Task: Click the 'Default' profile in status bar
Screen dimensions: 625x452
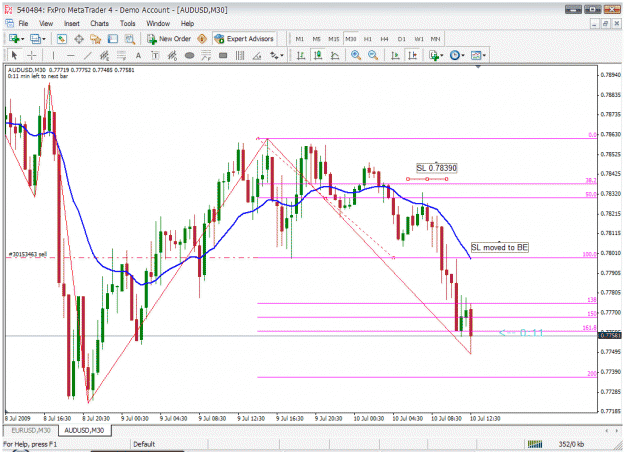Action: [x=144, y=444]
